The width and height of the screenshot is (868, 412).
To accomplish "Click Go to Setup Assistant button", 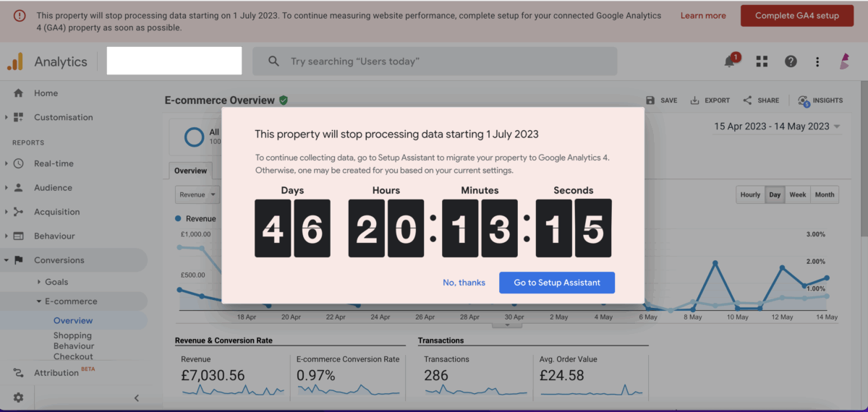I will (556, 283).
